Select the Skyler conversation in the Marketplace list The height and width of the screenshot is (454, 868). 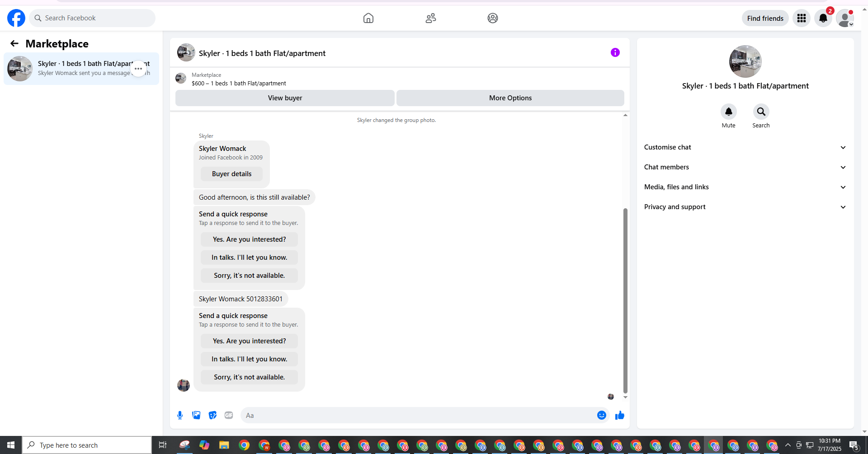tap(81, 69)
